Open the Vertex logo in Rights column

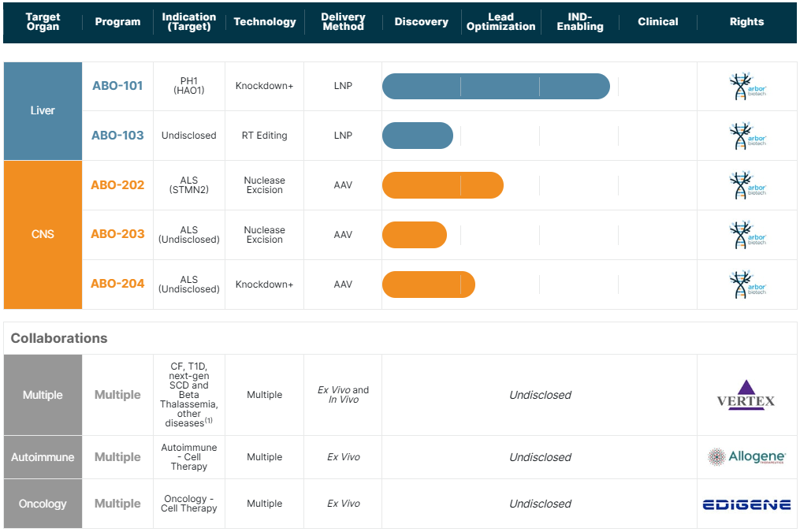click(x=746, y=395)
